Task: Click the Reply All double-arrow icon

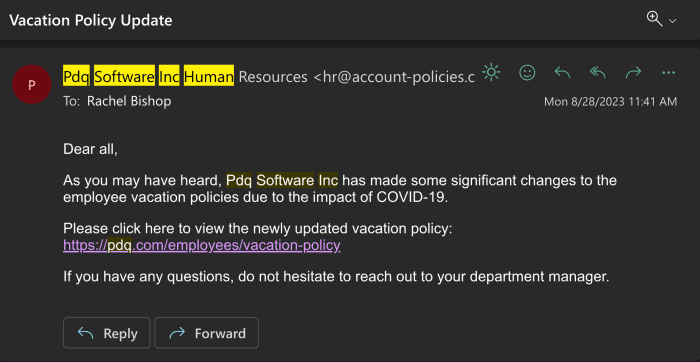Action: 598,72
